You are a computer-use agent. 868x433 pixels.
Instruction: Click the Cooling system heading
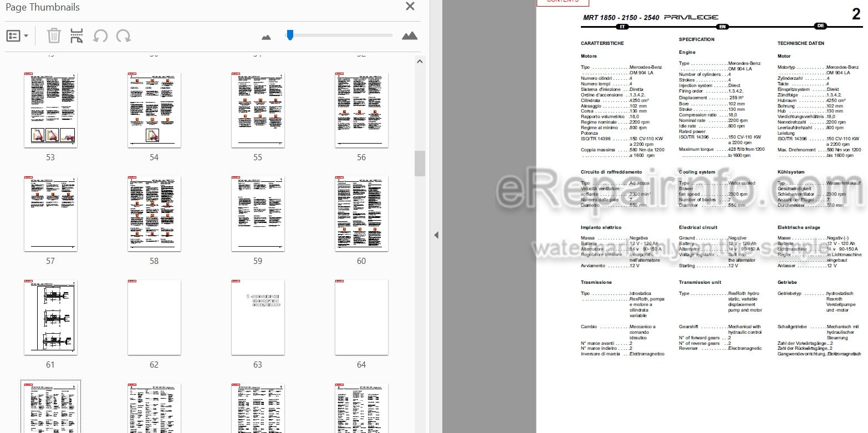(697, 172)
